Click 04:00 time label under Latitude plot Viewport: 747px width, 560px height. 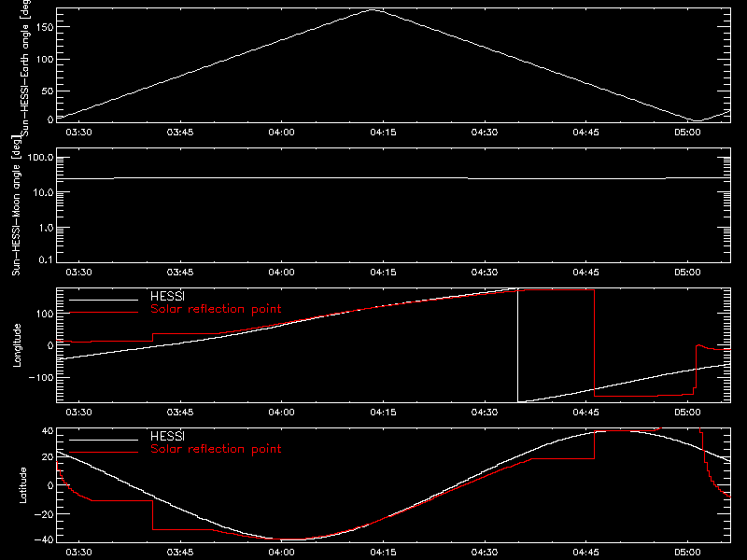[x=282, y=552]
